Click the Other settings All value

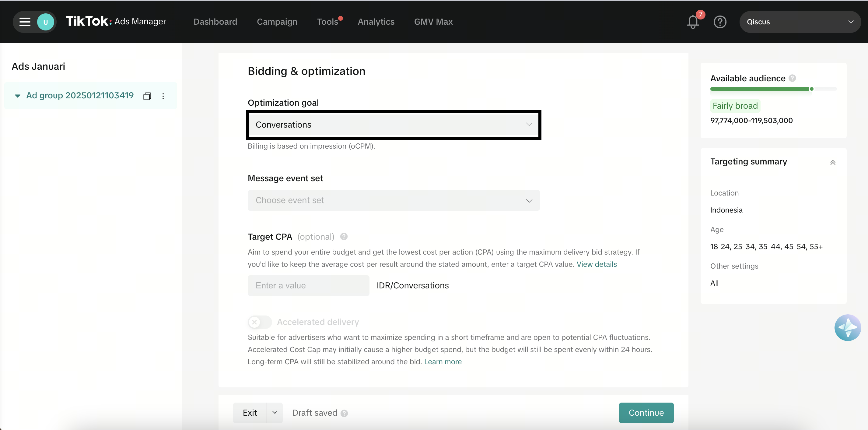click(714, 283)
